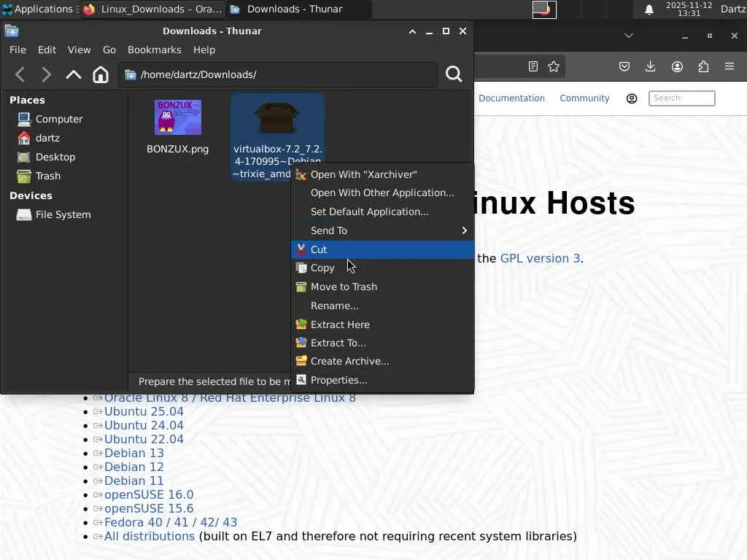This screenshot has height=560, width=747.
Task: Choose Move to Trash
Action: click(x=382, y=287)
